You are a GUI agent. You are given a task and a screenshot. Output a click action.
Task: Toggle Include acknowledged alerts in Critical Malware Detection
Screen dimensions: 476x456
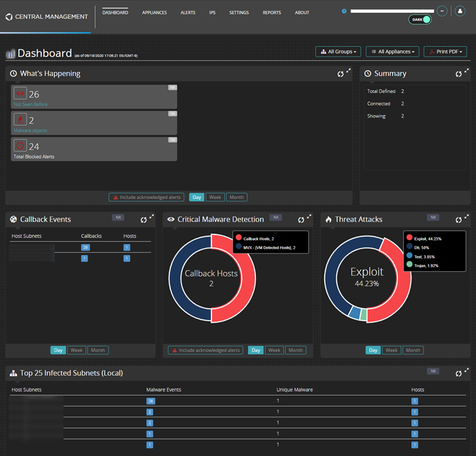coord(205,350)
